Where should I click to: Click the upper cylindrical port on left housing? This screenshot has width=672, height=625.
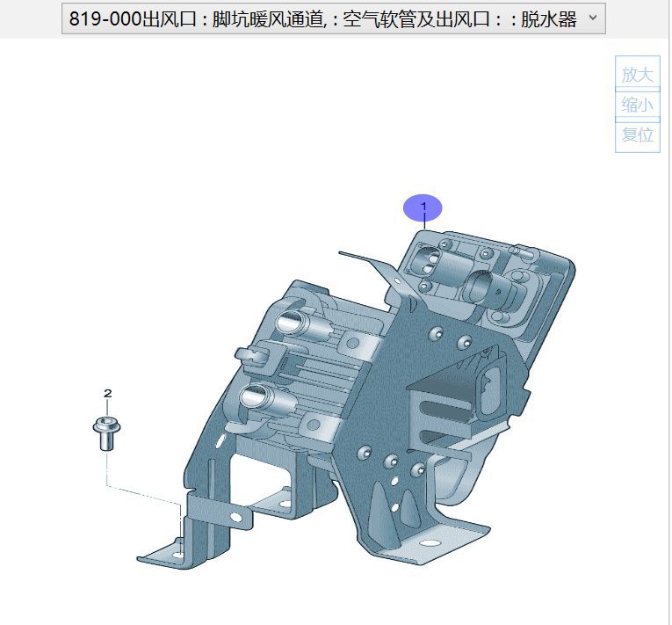click(295, 323)
